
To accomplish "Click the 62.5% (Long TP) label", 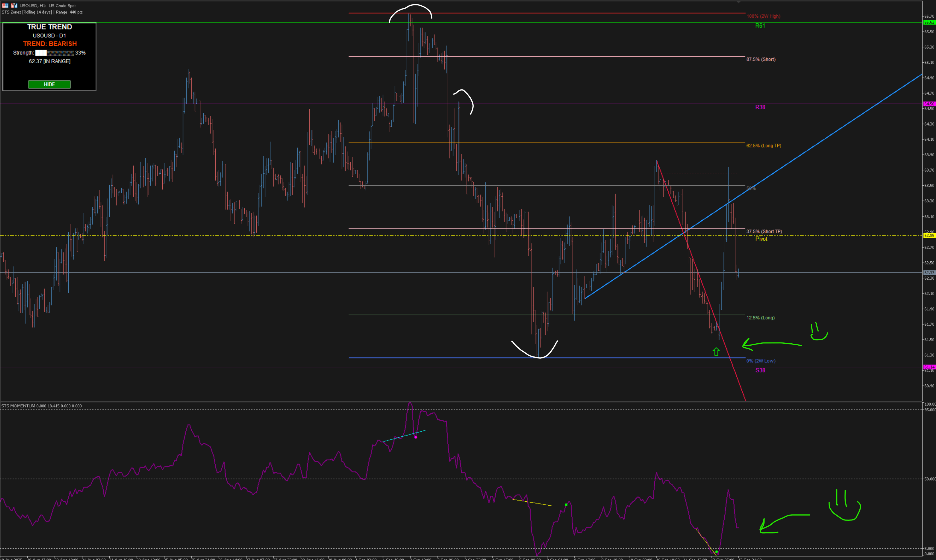I will tap(763, 146).
